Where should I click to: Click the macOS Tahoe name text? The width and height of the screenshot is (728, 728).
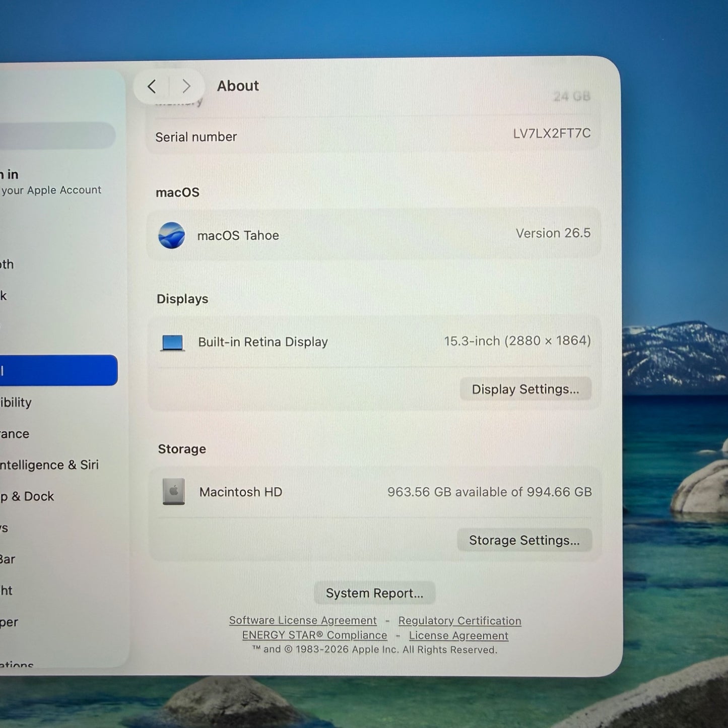[x=238, y=235]
